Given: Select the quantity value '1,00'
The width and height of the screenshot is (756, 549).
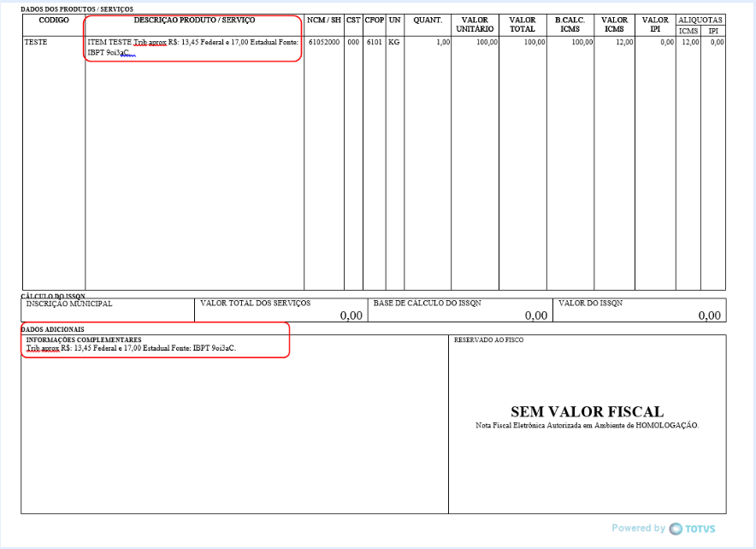Looking at the screenshot, I should point(443,43).
